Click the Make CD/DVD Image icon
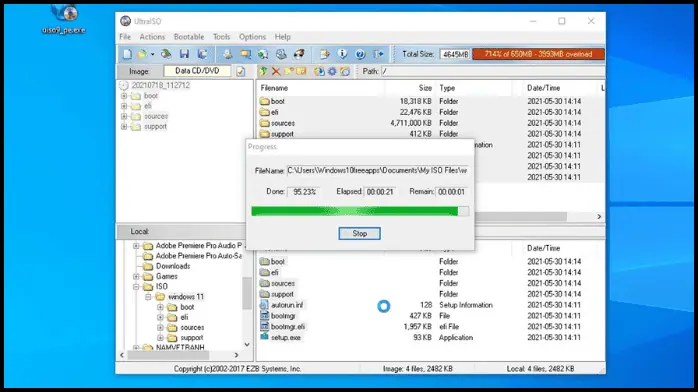The image size is (698, 392). (227, 54)
